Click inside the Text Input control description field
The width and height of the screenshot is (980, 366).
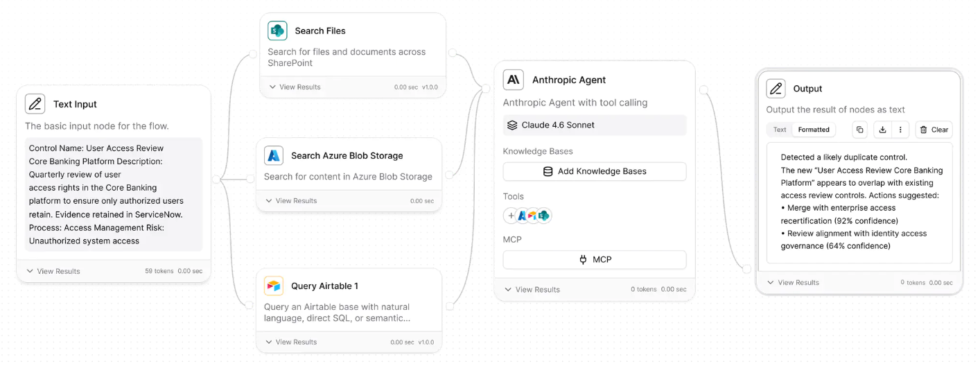(x=114, y=194)
